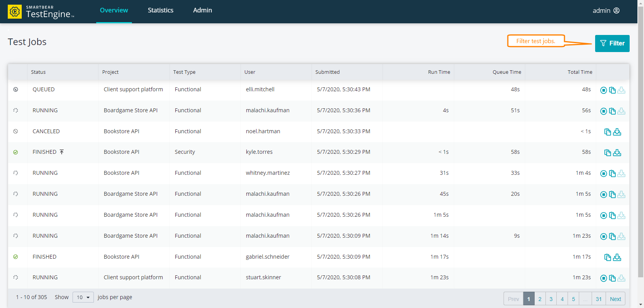The width and height of the screenshot is (644, 308).
Task: Download results of the noel.hartman CANCELED job
Action: tap(617, 132)
